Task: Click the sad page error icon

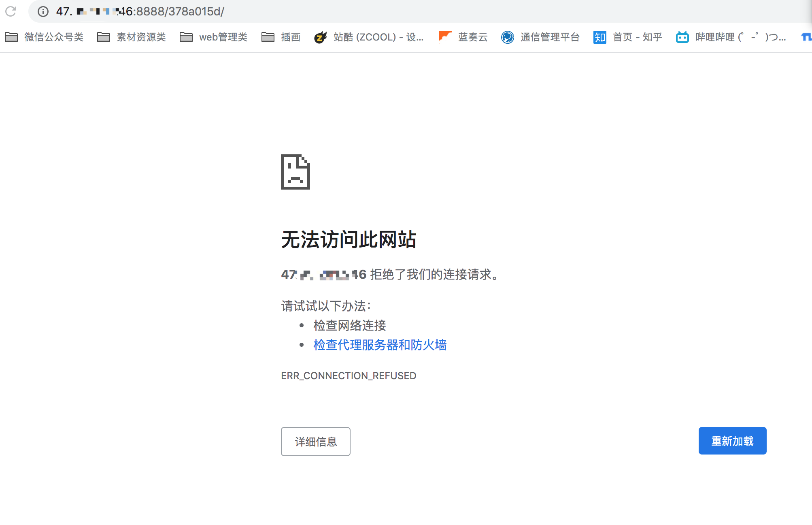Action: click(295, 172)
